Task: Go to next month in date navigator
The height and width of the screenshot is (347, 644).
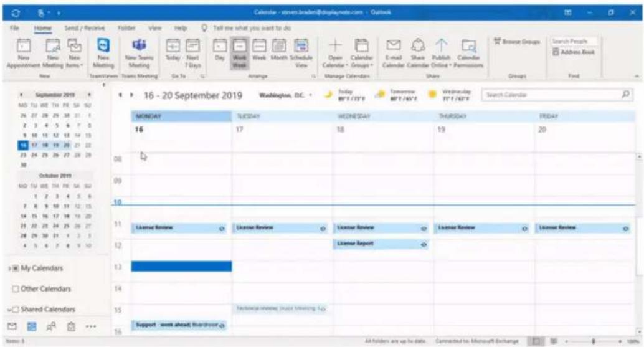Action: pyautogui.click(x=88, y=95)
